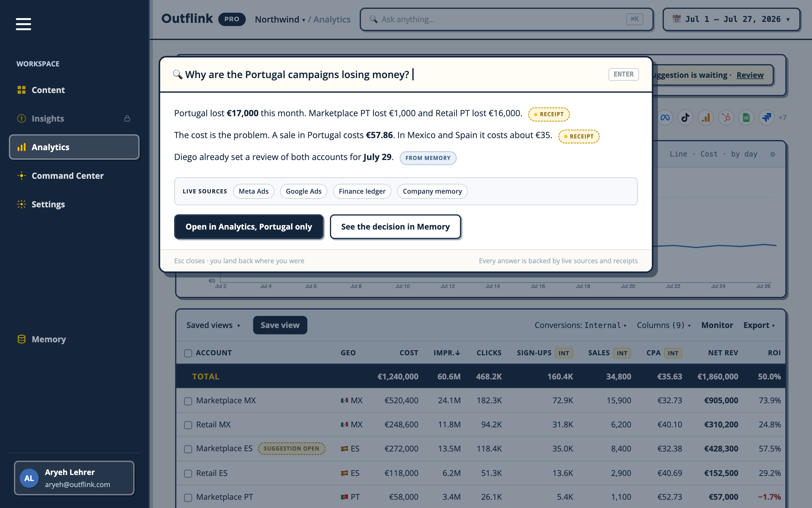Image resolution: width=812 pixels, height=508 pixels.
Task: Click the IMPR. sort arrow
Action: 458,353
